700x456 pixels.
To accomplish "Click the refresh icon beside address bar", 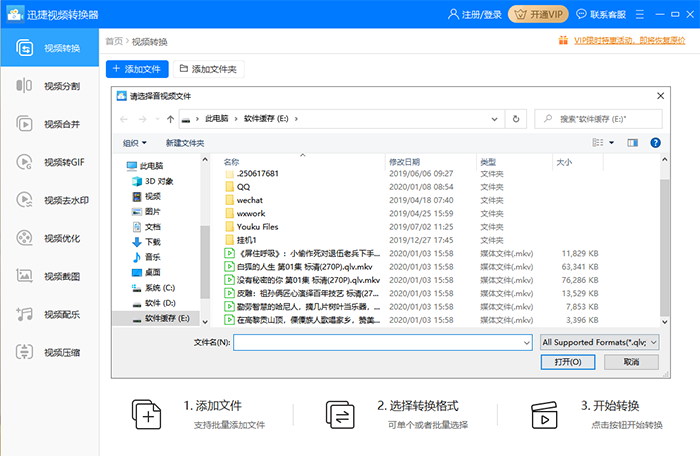I will click(516, 119).
